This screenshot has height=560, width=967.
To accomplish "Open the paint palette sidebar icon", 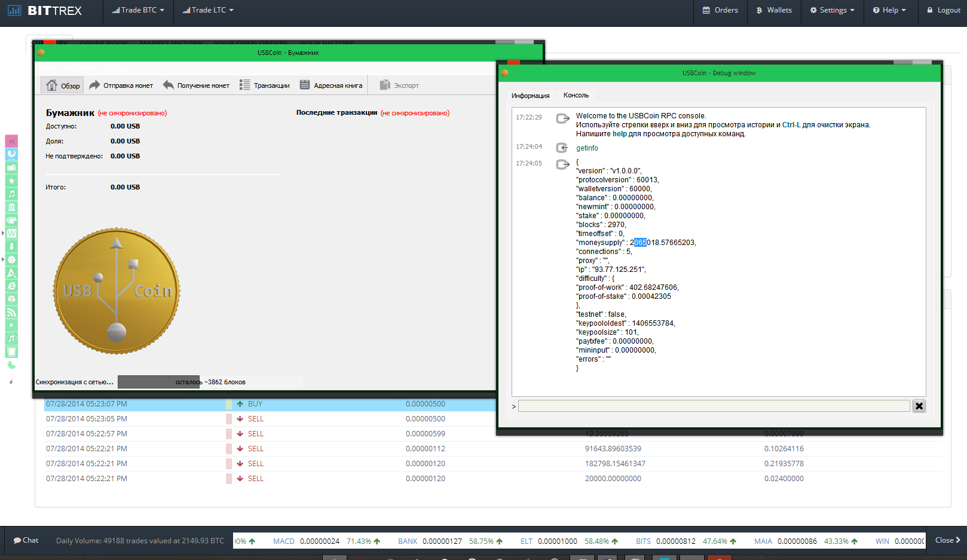I will [11, 220].
